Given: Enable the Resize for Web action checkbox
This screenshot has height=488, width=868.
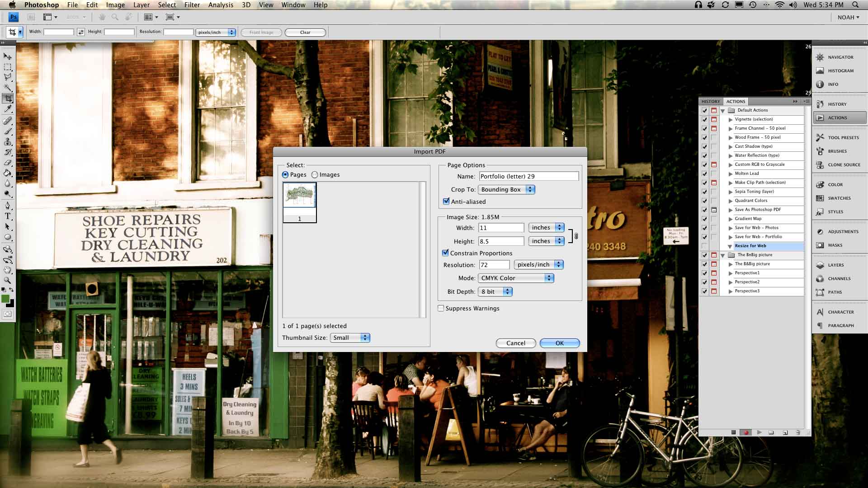Looking at the screenshot, I should pyautogui.click(x=704, y=246).
